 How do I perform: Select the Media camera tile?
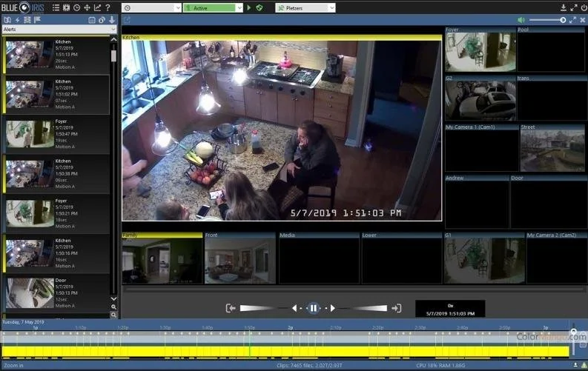319,258
